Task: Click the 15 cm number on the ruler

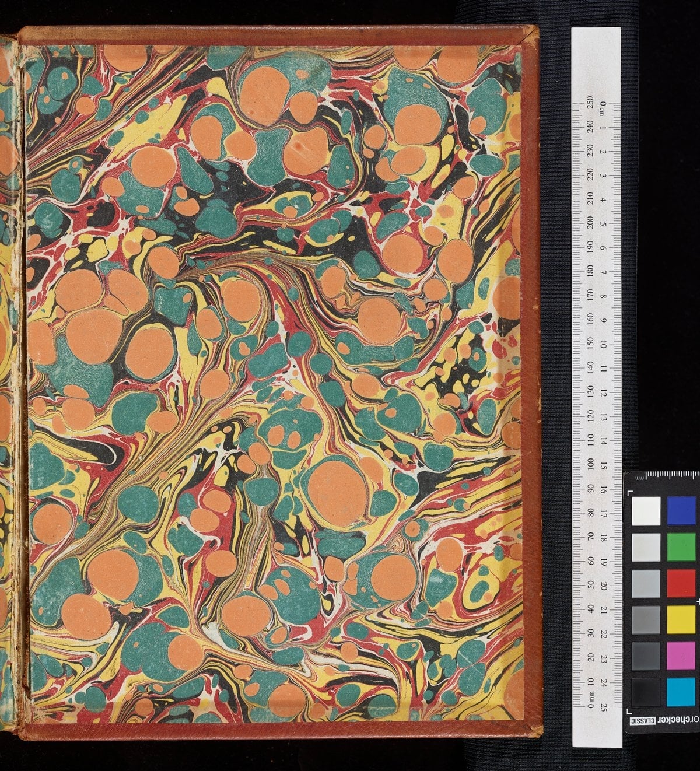Action: (603, 465)
